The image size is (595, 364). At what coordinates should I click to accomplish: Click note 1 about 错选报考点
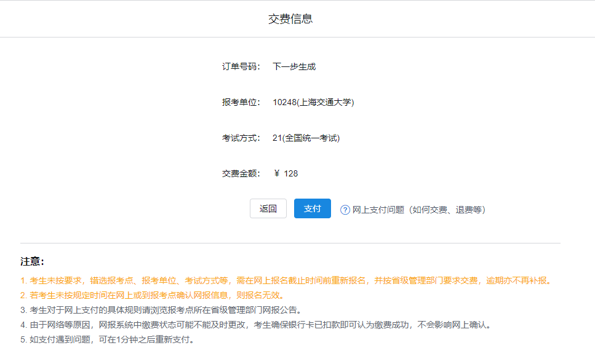click(x=287, y=280)
